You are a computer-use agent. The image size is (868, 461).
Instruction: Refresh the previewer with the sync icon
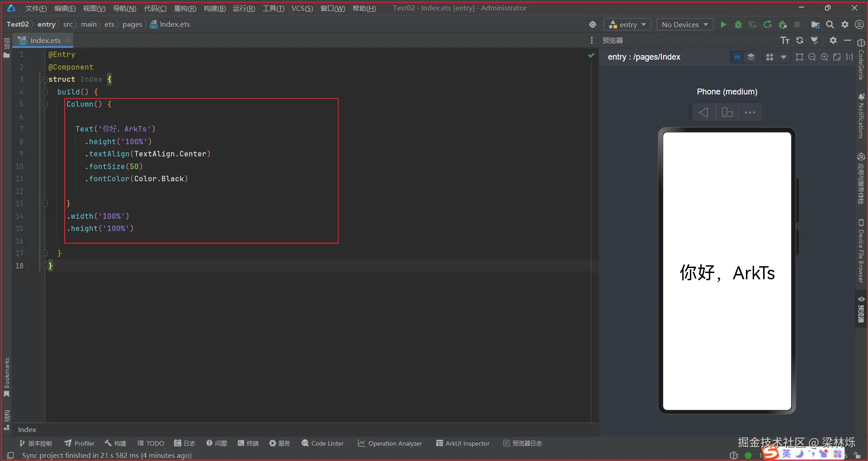point(800,40)
